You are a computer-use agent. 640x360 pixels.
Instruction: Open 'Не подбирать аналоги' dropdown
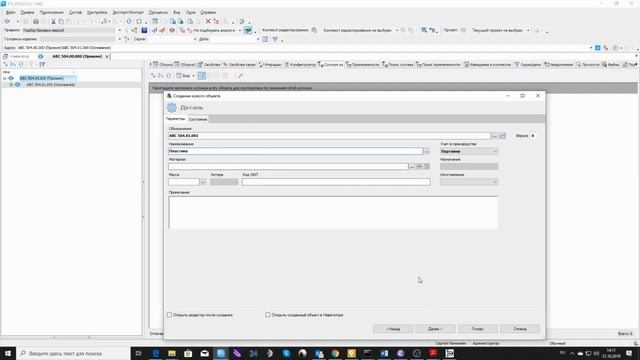pos(240,31)
